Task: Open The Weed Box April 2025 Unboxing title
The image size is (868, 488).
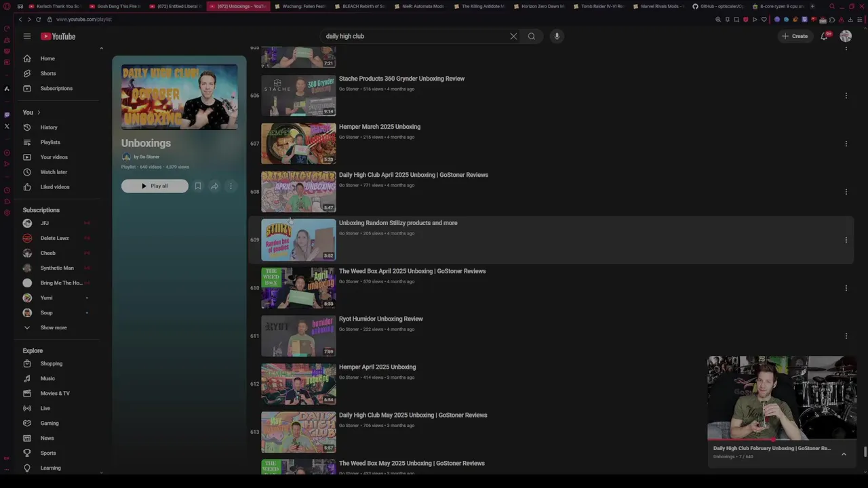Action: point(412,271)
